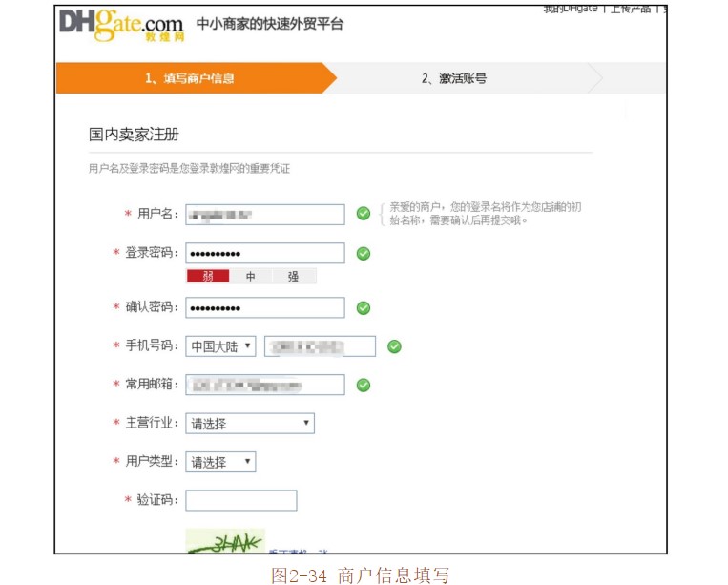This screenshot has width=728, height=585.
Task: Click the 中 password strength segment
Action: tap(251, 277)
